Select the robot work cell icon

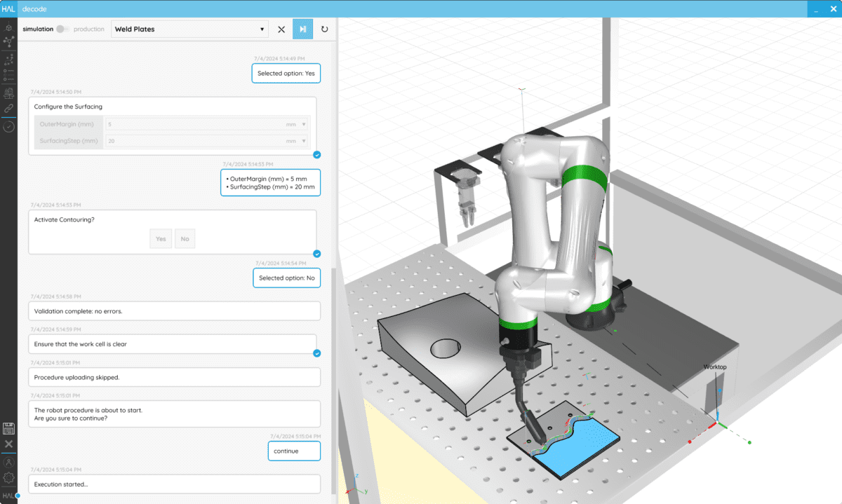[8, 92]
